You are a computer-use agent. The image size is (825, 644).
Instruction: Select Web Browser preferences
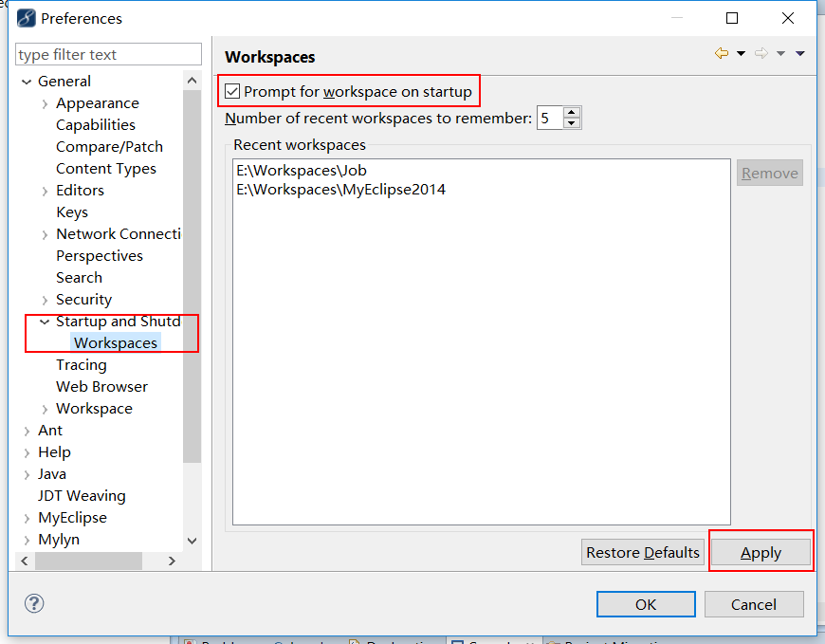101,387
